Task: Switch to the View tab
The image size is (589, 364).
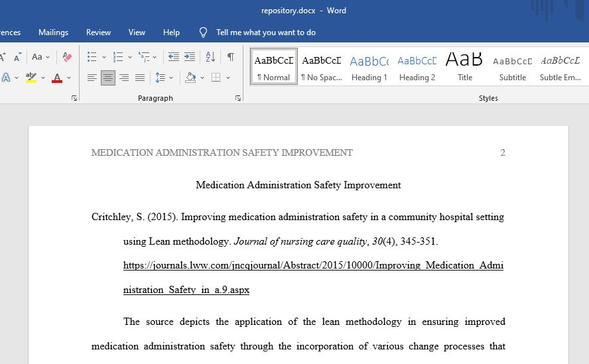Action: 137,32
